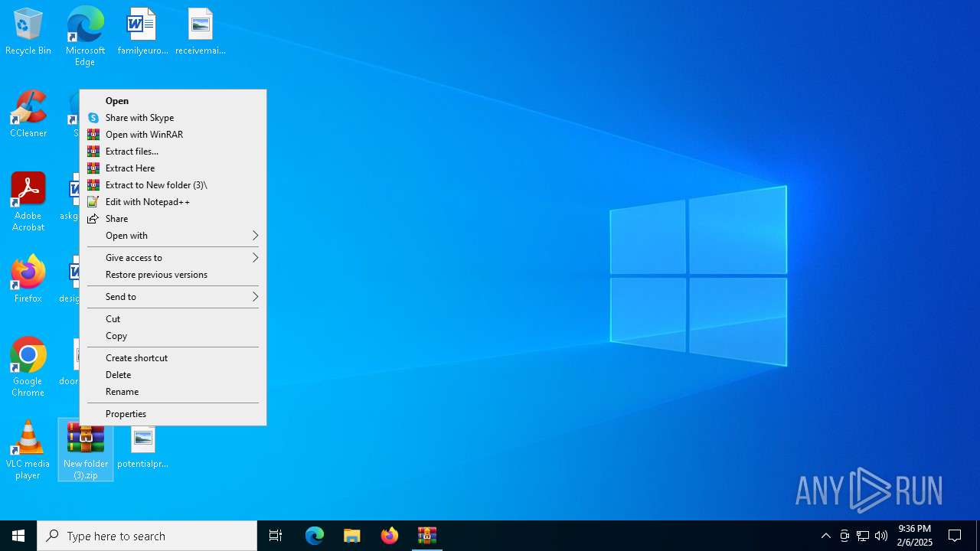980x551 pixels.
Task: Open Task View on the taskbar
Action: [276, 536]
